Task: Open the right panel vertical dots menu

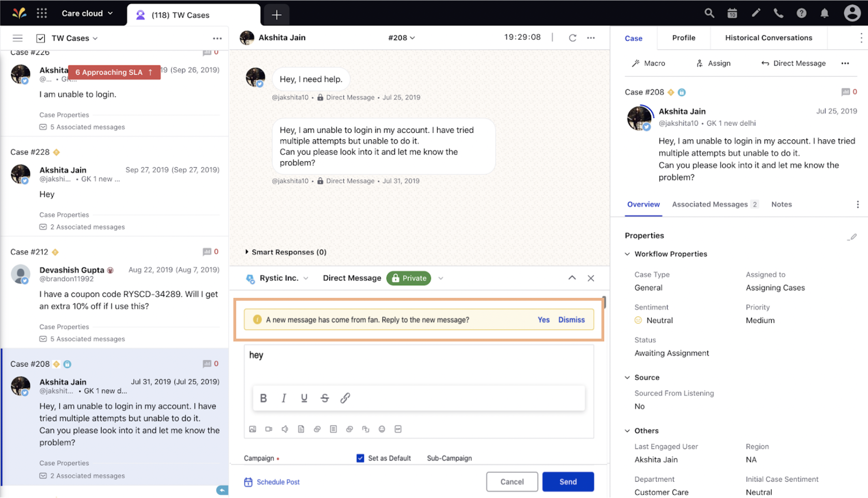Action: coord(861,38)
